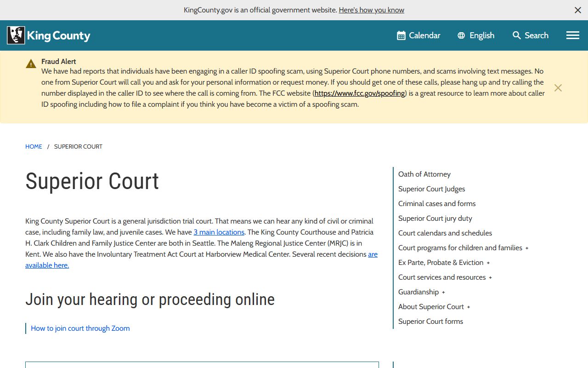Image resolution: width=588 pixels, height=368 pixels.
Task: Expand Court programs for children and families
Action: pyautogui.click(x=527, y=248)
